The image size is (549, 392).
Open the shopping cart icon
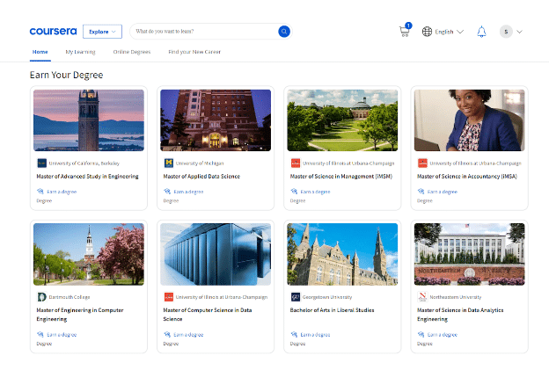[x=405, y=32]
